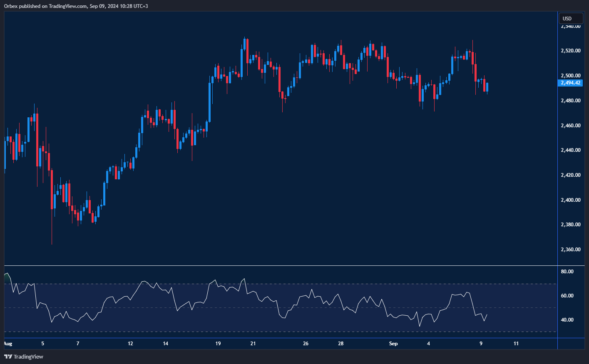Click the 80.00 RSI scale label
Screen dimensions: 589x364
coord(567,272)
